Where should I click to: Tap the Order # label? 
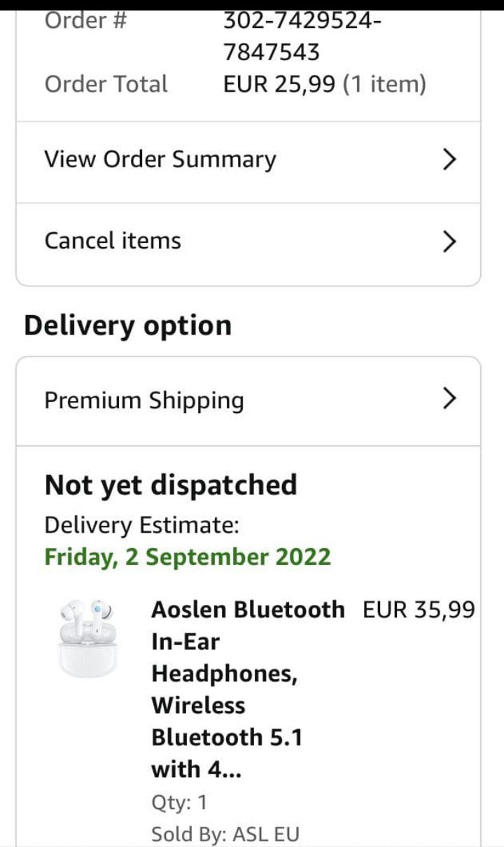(x=85, y=21)
